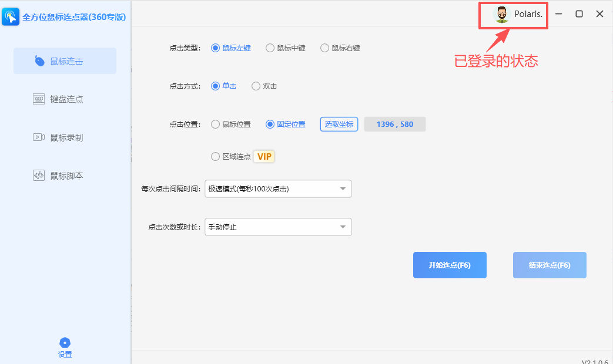Click the VIP badge next to 区域连点
The image size is (613, 364).
pyautogui.click(x=264, y=156)
